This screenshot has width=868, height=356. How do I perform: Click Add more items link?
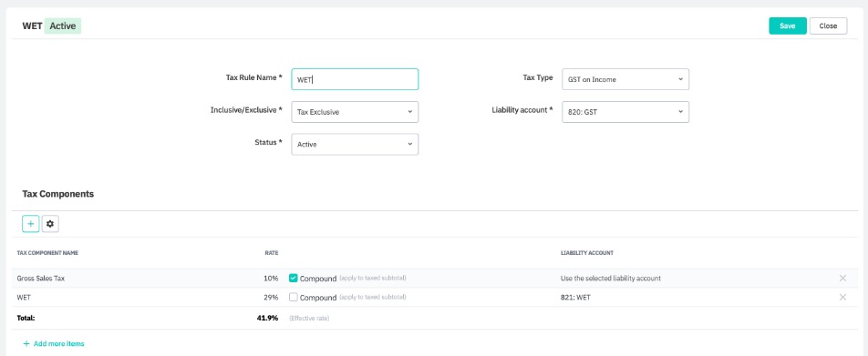(x=54, y=343)
